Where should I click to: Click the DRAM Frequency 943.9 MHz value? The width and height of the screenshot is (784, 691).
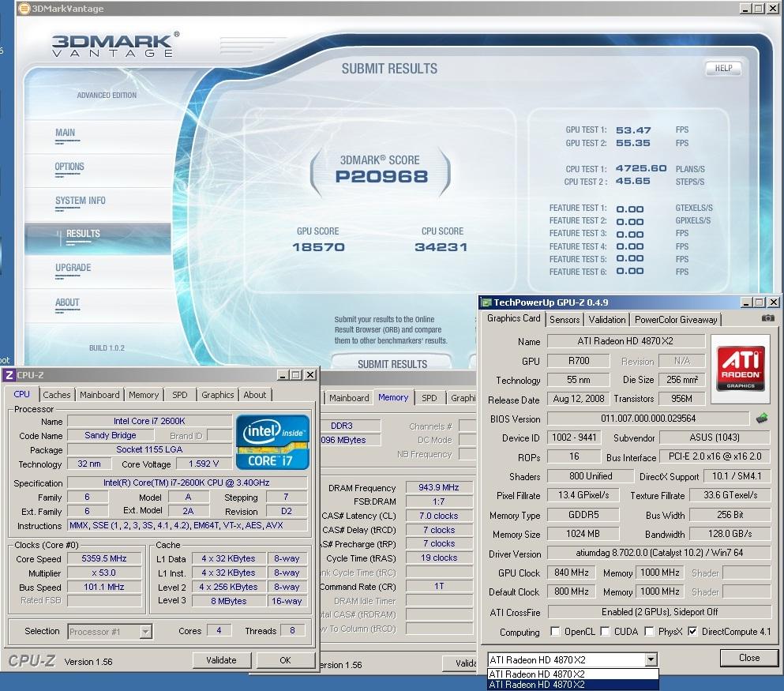(438, 487)
